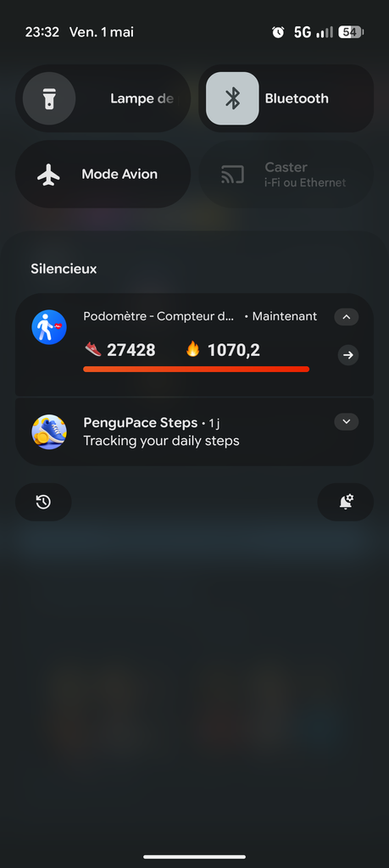The image size is (389, 868).
Task: Tap the battery indicator showing 54
Action: [351, 32]
